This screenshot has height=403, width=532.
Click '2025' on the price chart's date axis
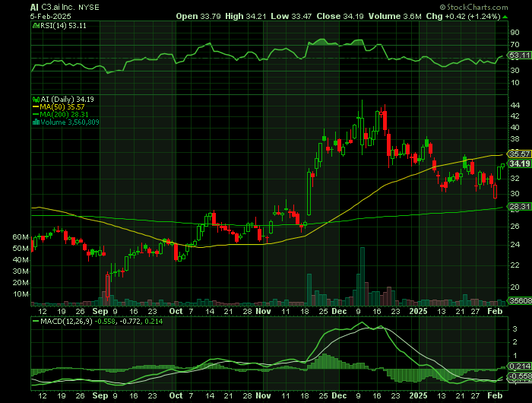click(x=418, y=312)
